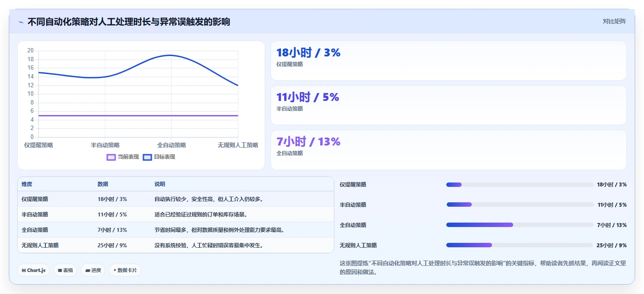
Task: Click the 维度 column header
Action: coord(27,184)
